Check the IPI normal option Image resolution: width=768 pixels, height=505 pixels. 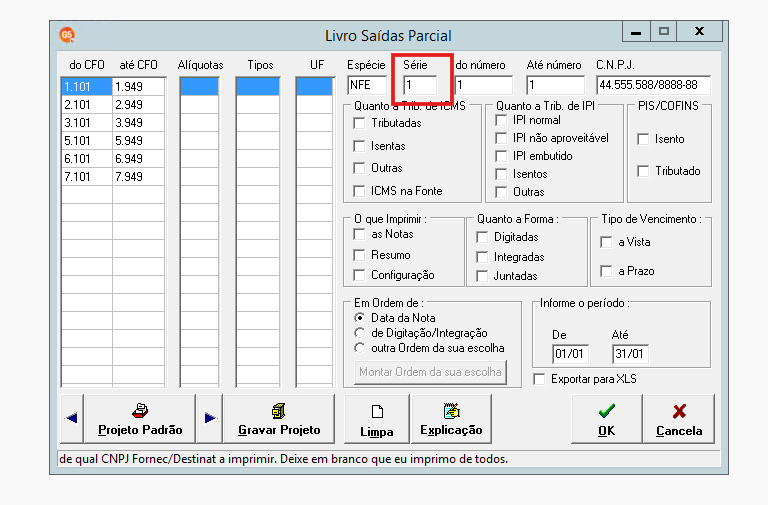tap(501, 120)
